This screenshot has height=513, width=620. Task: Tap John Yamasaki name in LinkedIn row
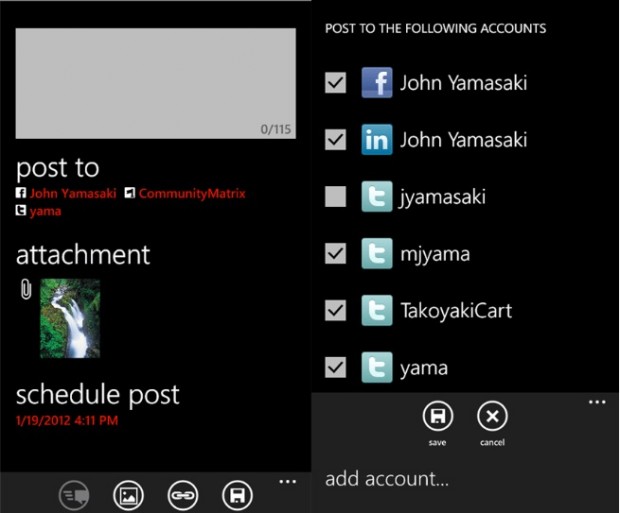(463, 140)
